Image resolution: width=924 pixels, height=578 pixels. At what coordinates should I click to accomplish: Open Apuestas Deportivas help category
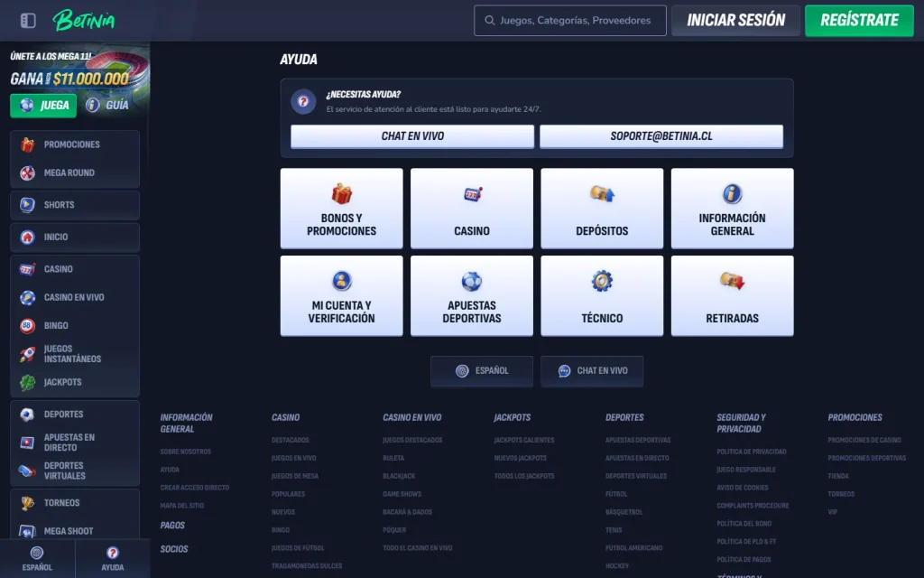472,295
